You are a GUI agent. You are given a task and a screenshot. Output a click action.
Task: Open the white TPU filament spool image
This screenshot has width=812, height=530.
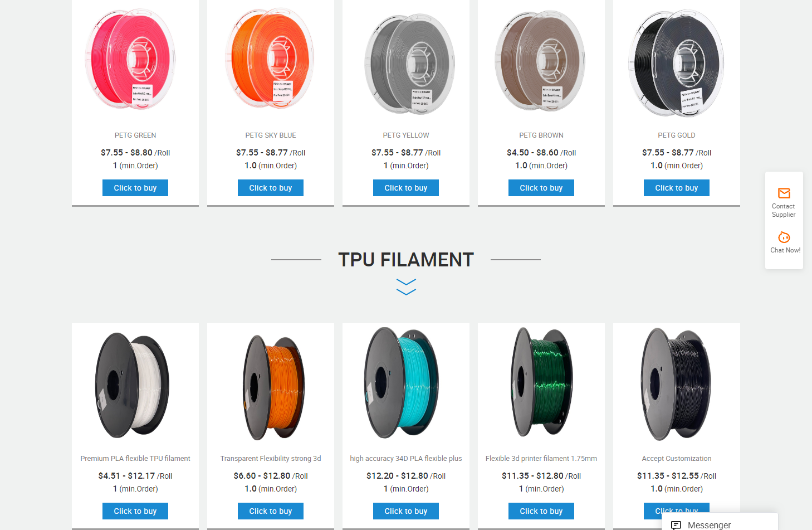pyautogui.click(x=133, y=385)
